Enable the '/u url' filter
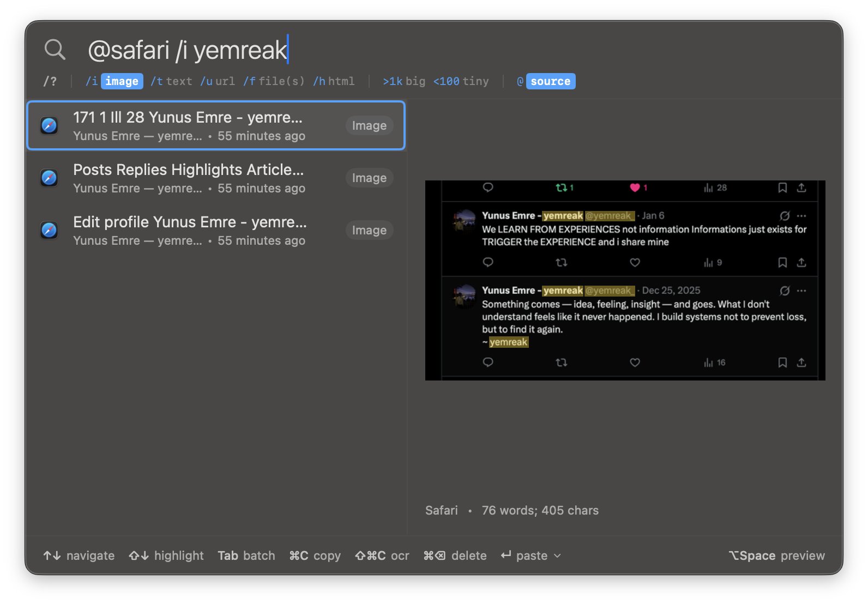Viewport: 868px width, 604px height. tap(218, 81)
